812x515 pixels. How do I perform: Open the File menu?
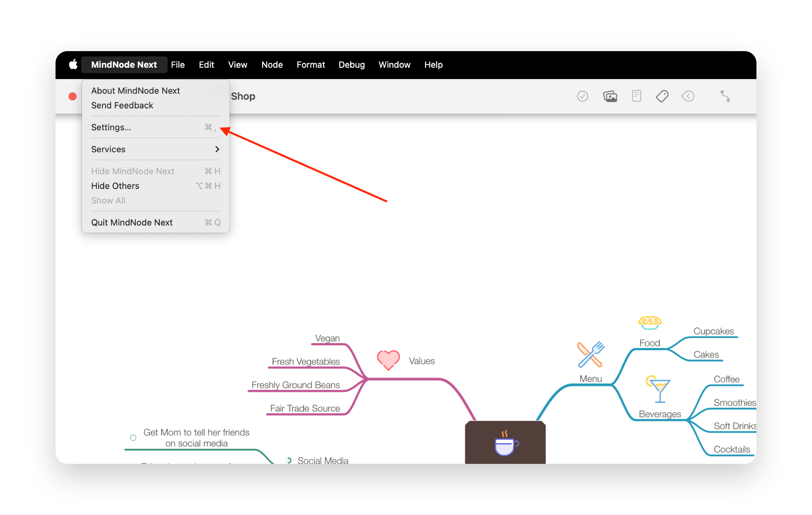[178, 64]
